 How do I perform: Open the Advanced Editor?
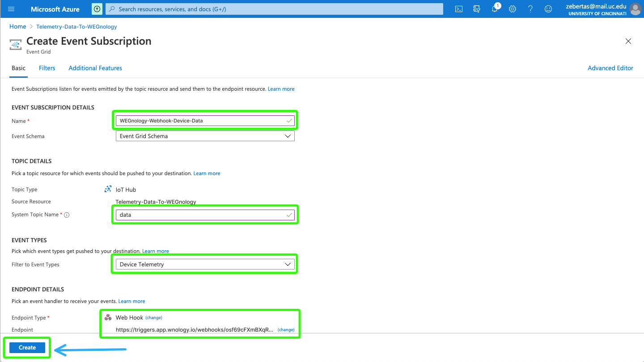(610, 68)
